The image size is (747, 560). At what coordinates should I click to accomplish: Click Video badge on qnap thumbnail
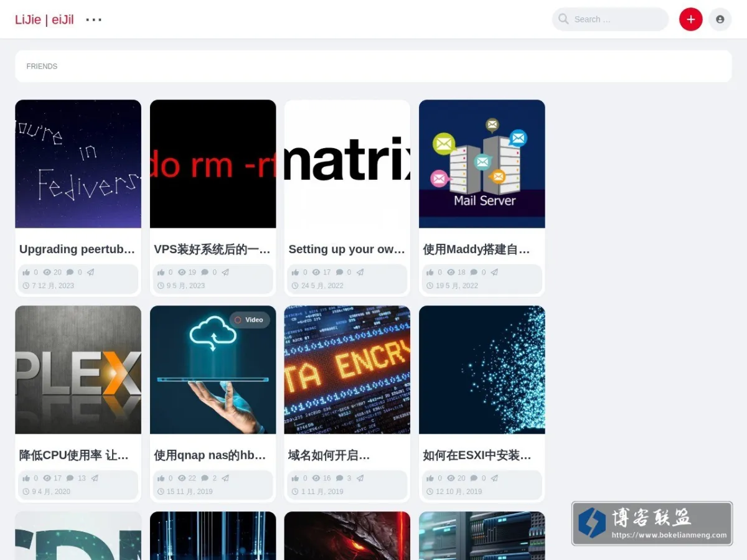[249, 320]
